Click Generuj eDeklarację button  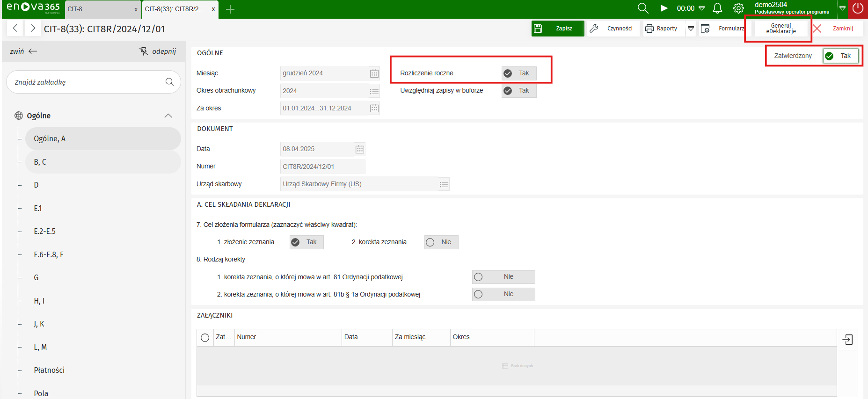780,29
